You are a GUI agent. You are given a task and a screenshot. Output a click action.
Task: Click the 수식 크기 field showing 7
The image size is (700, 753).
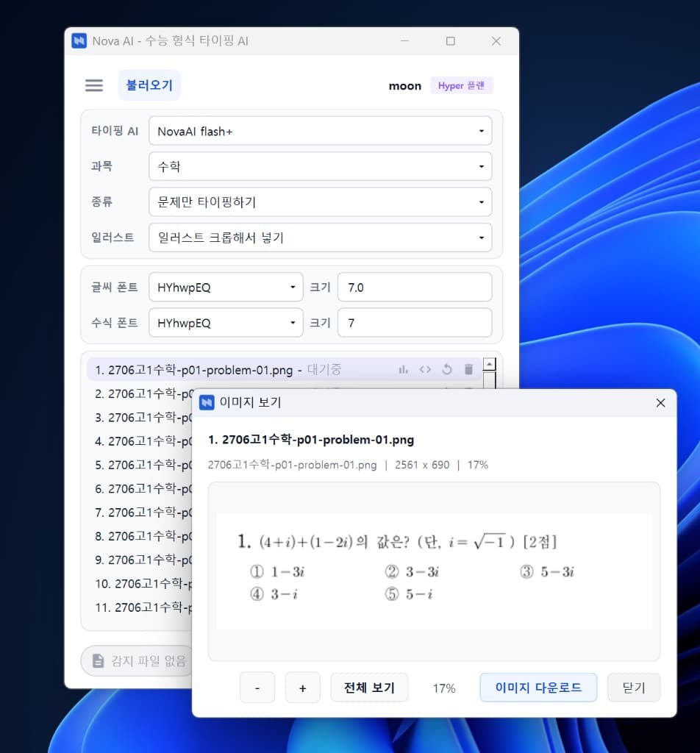point(415,323)
